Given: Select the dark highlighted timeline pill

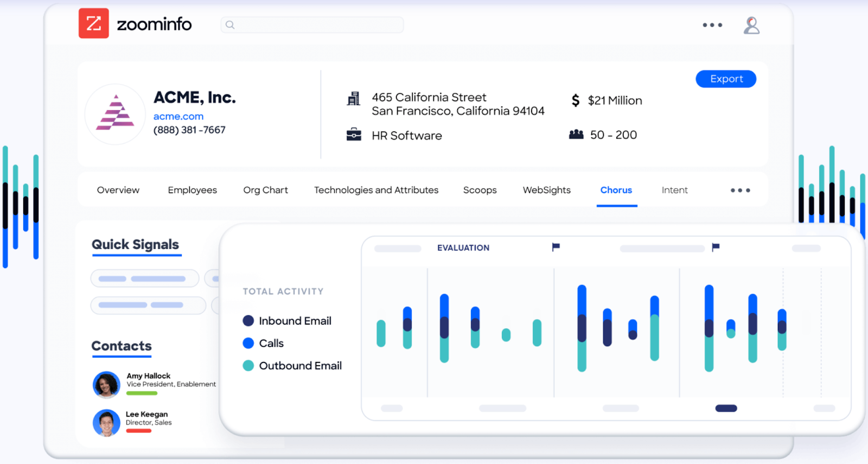Looking at the screenshot, I should [726, 408].
